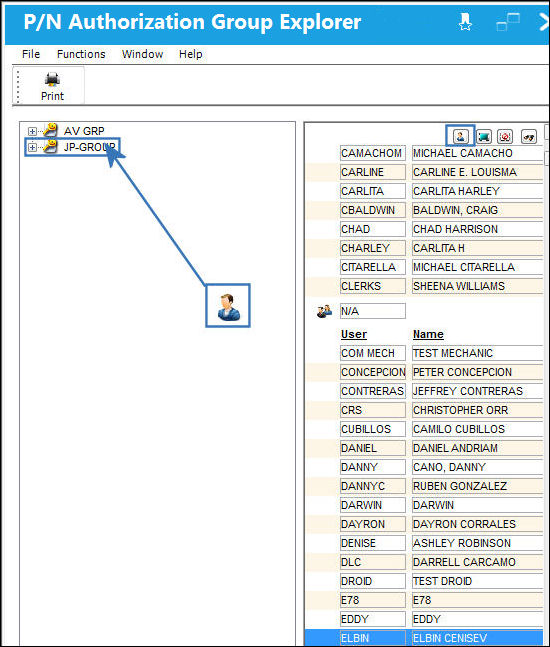Select user CAMACHOM
This screenshot has height=647, width=550.
coord(373,153)
